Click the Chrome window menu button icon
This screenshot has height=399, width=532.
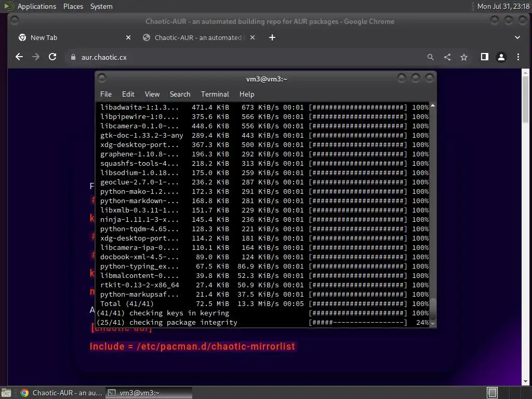click(15, 21)
